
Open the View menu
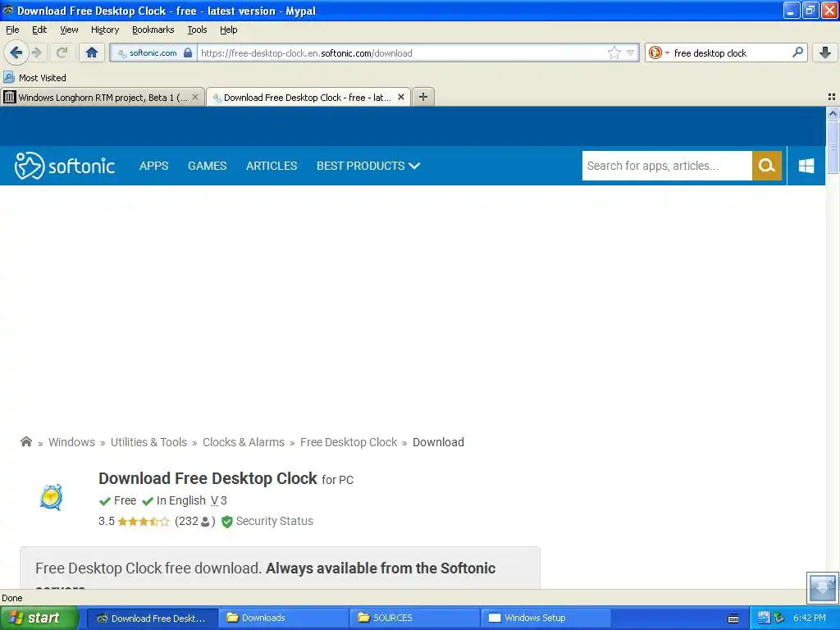(x=69, y=30)
